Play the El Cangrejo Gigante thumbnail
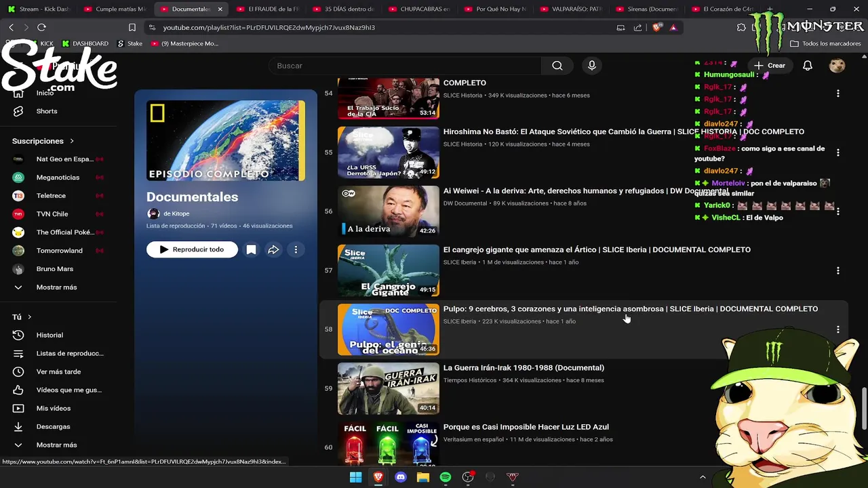The height and width of the screenshot is (488, 868). pyautogui.click(x=389, y=270)
